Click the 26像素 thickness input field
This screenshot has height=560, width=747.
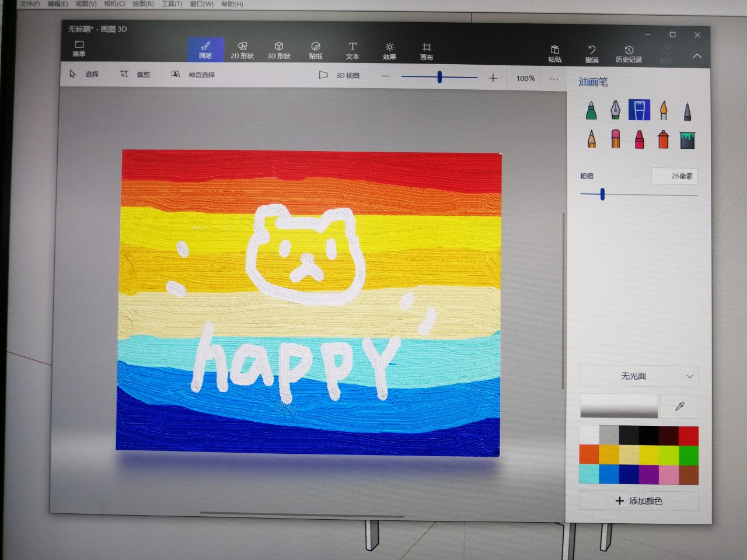click(x=675, y=176)
